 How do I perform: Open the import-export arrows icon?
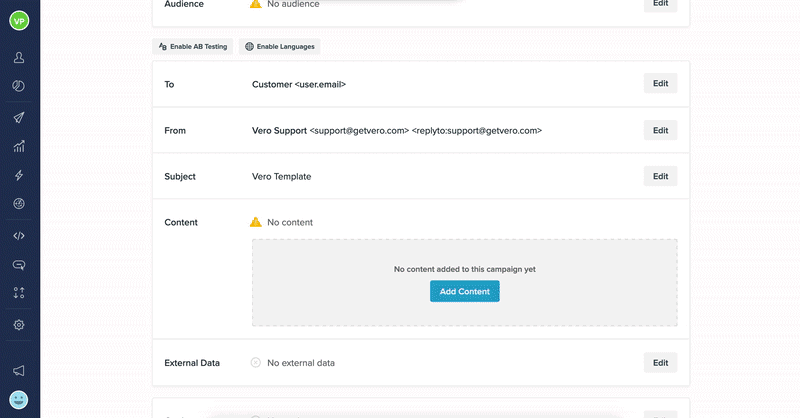(x=19, y=293)
